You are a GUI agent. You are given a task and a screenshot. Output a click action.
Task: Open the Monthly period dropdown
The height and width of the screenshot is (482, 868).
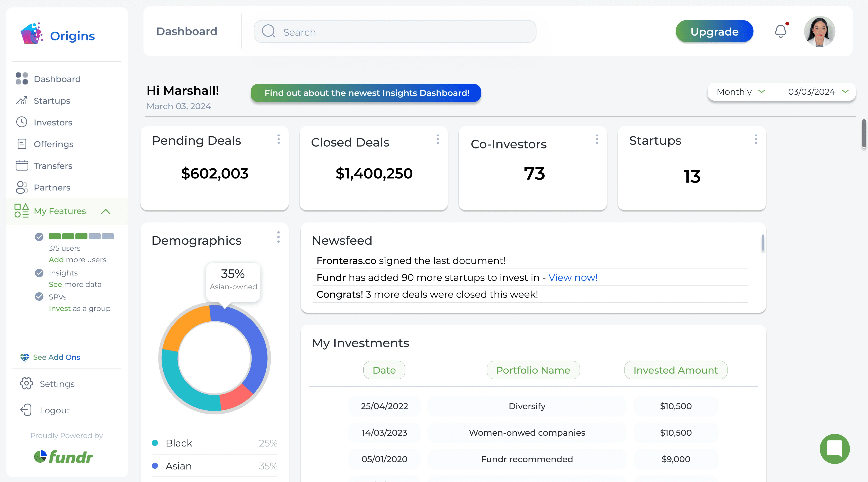740,92
